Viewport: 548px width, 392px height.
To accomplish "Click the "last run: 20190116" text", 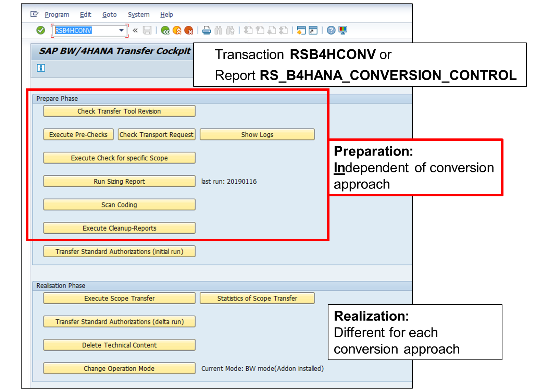I will click(x=229, y=181).
